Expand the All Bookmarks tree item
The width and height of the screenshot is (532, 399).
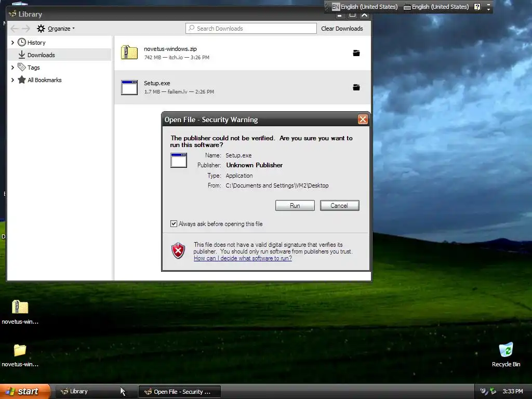[12, 80]
